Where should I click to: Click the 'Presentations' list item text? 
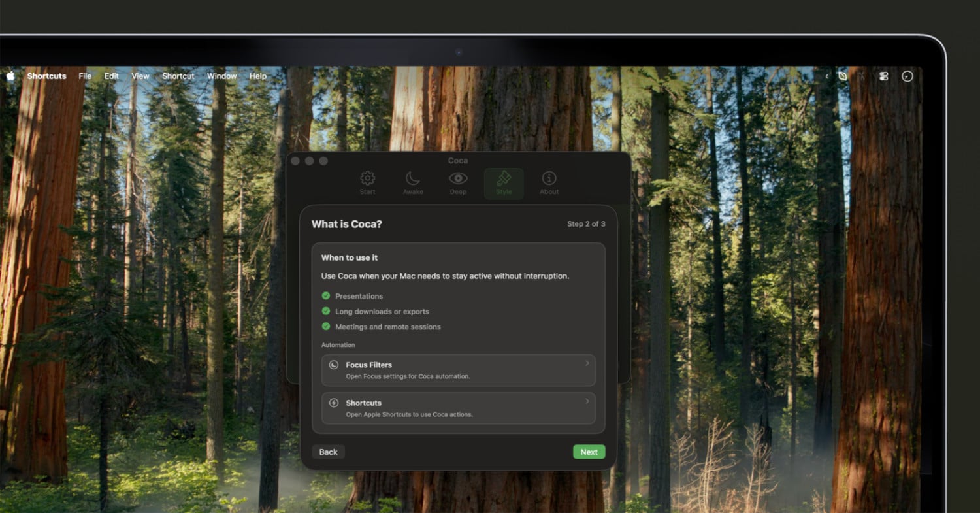(x=359, y=296)
